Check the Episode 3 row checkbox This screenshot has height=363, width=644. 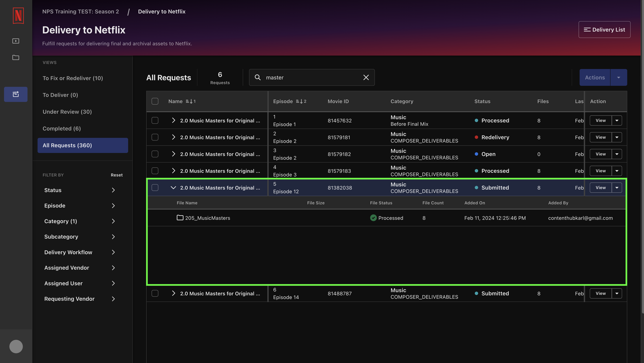coord(155,171)
